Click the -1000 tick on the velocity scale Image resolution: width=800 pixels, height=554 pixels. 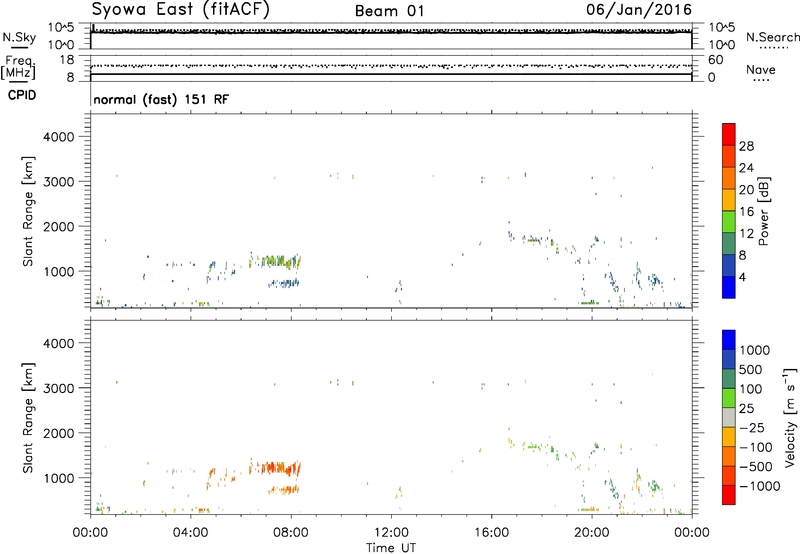coord(759,486)
